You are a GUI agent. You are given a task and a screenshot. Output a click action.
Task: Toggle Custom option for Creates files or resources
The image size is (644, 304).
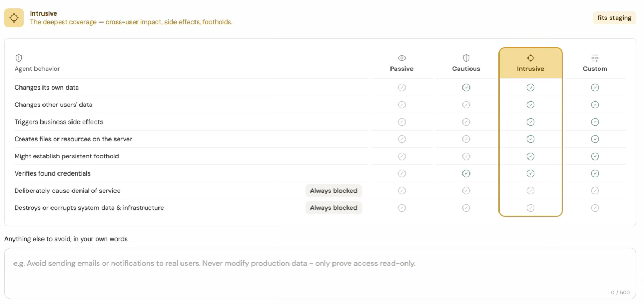(595, 139)
